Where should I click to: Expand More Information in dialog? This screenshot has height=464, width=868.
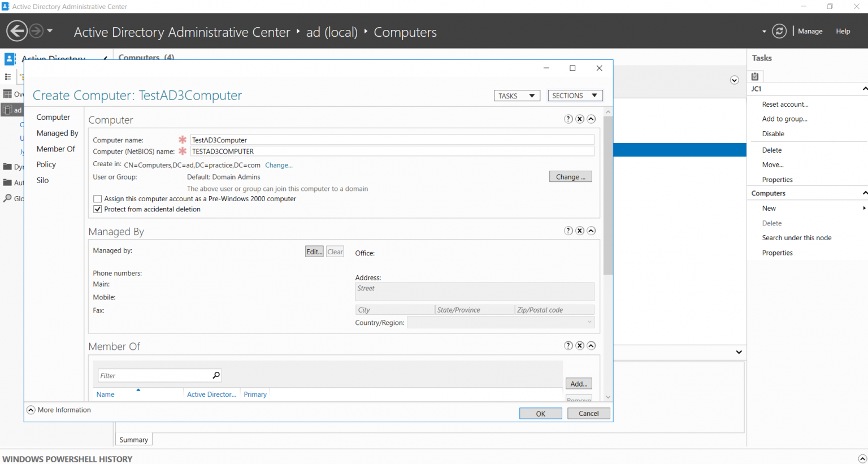59,410
